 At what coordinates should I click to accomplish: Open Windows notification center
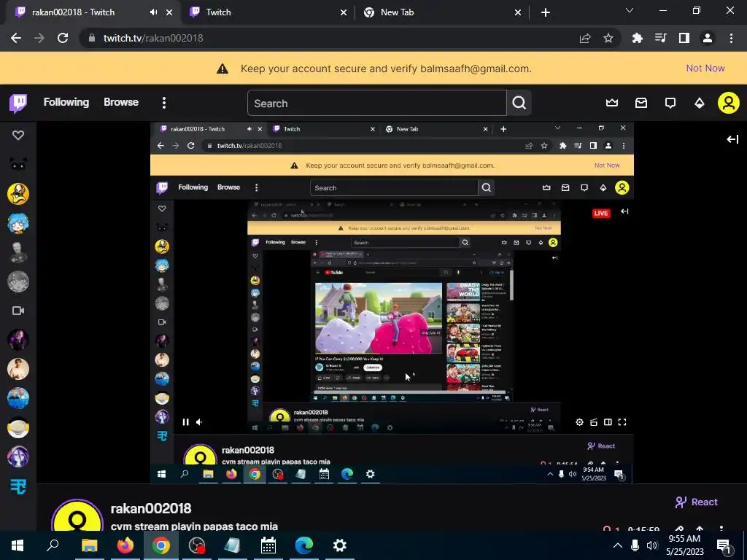(724, 545)
